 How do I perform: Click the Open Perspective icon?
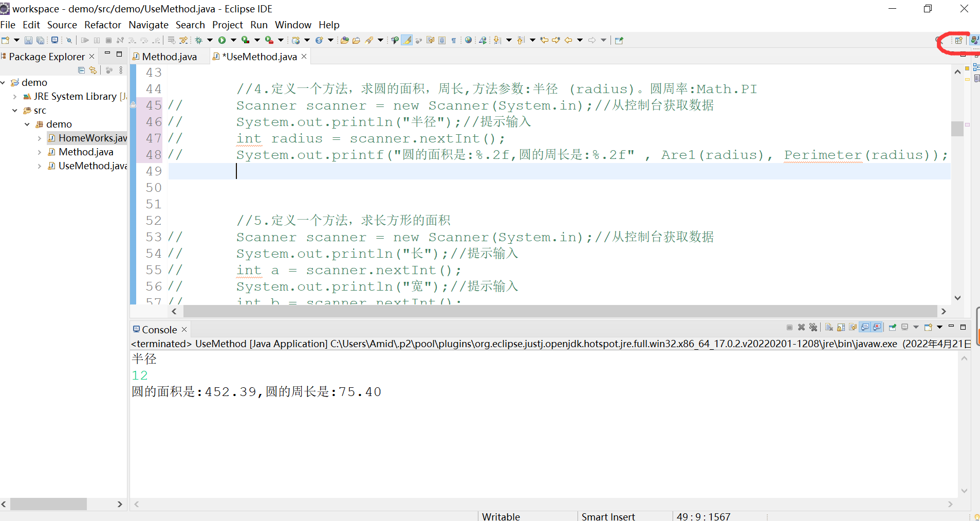[958, 40]
